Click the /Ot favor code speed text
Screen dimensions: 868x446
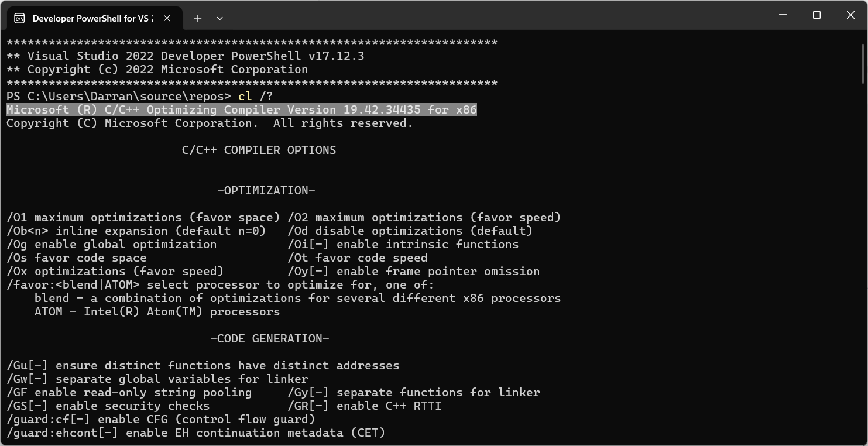tap(358, 258)
